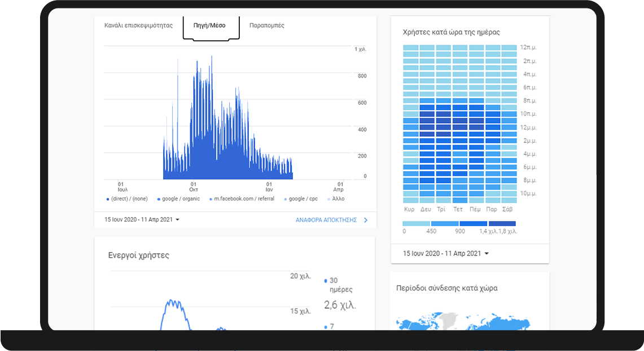This screenshot has height=351, width=644.
Task: Click the 01 Ιαν axis label
Action: [x=269, y=187]
